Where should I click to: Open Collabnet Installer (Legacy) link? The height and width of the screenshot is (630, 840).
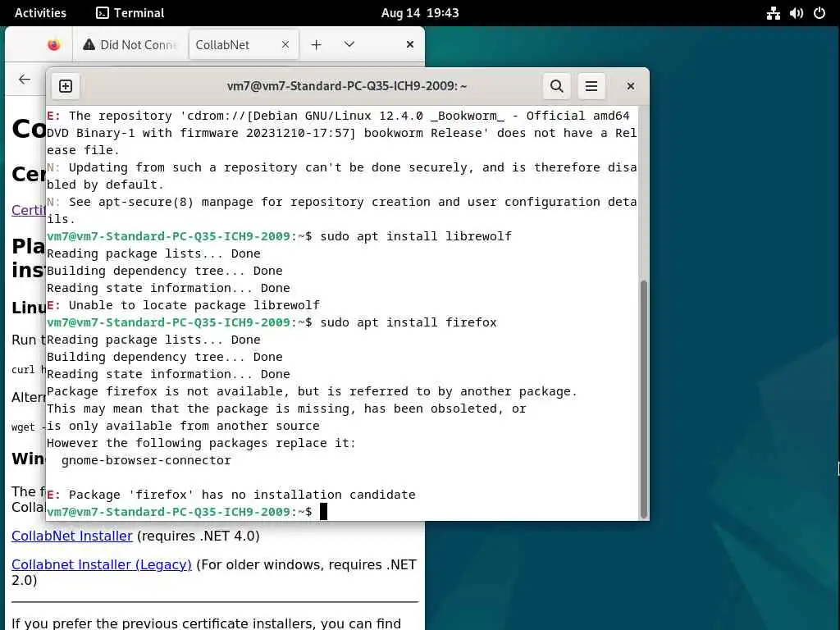point(101,564)
